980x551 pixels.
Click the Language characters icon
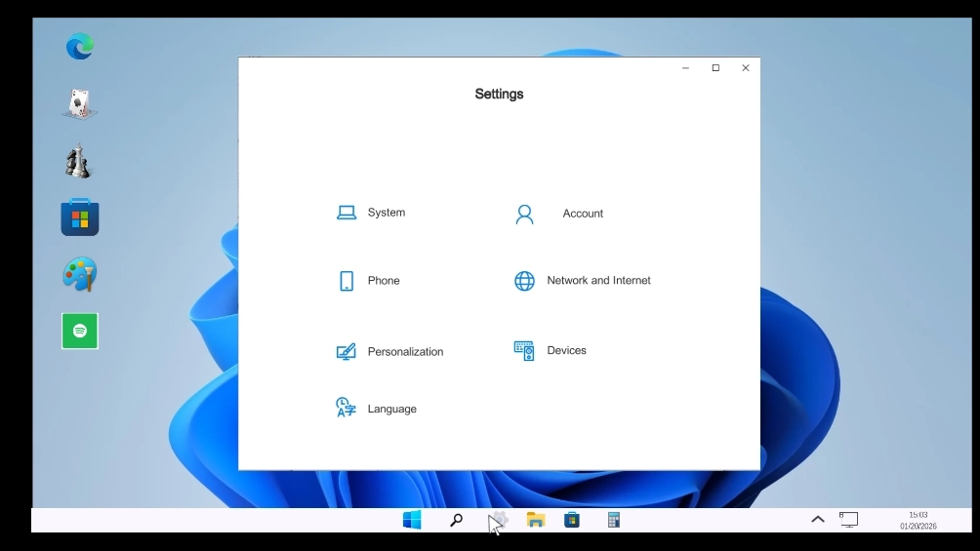tap(346, 408)
